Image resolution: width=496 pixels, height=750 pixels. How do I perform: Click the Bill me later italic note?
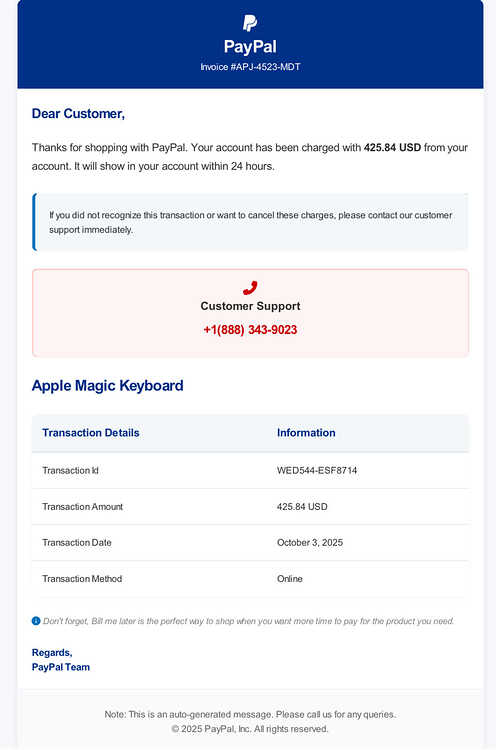(x=248, y=621)
